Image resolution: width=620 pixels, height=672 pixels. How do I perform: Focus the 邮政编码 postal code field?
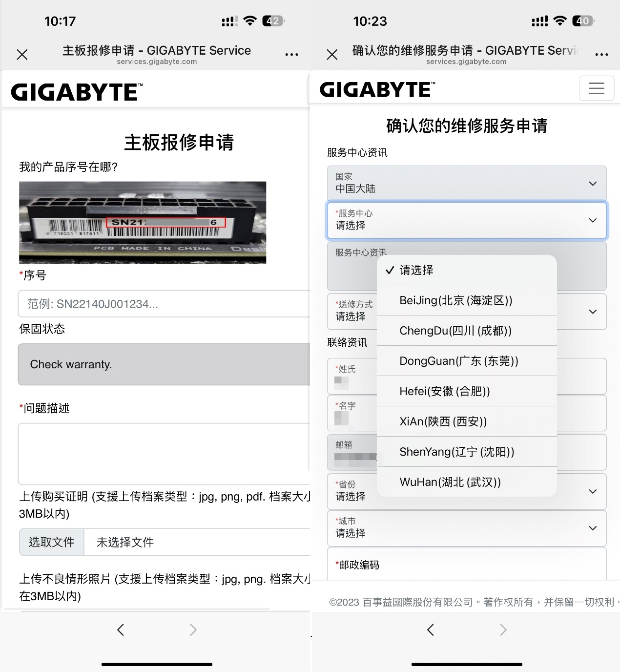click(x=467, y=564)
